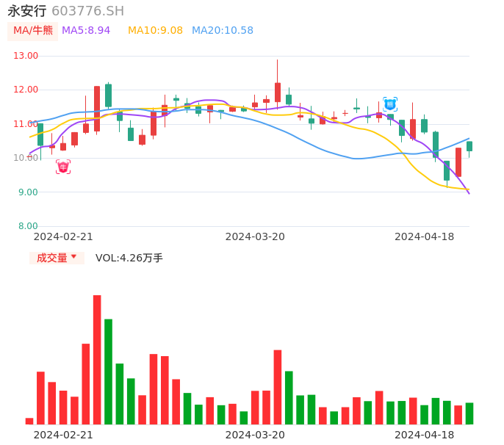This screenshot has height=445, width=504.
Task: Click the 永安行 stock name
Action: point(27,11)
